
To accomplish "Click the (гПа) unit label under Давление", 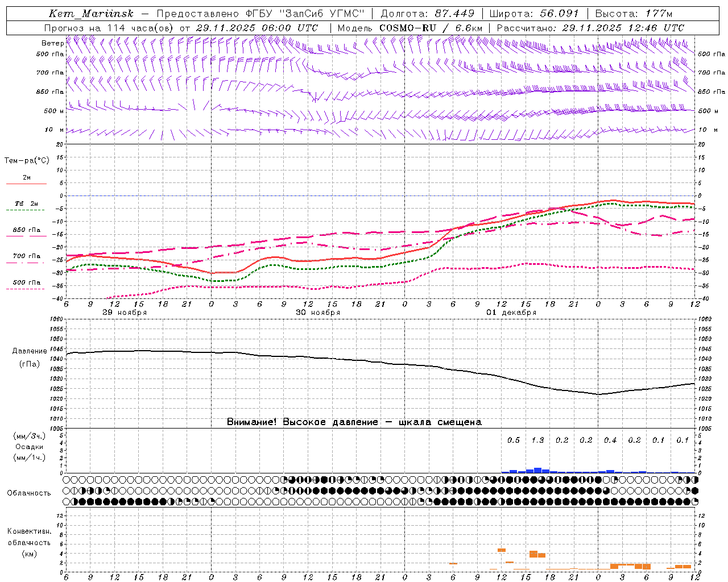I will click(29, 364).
